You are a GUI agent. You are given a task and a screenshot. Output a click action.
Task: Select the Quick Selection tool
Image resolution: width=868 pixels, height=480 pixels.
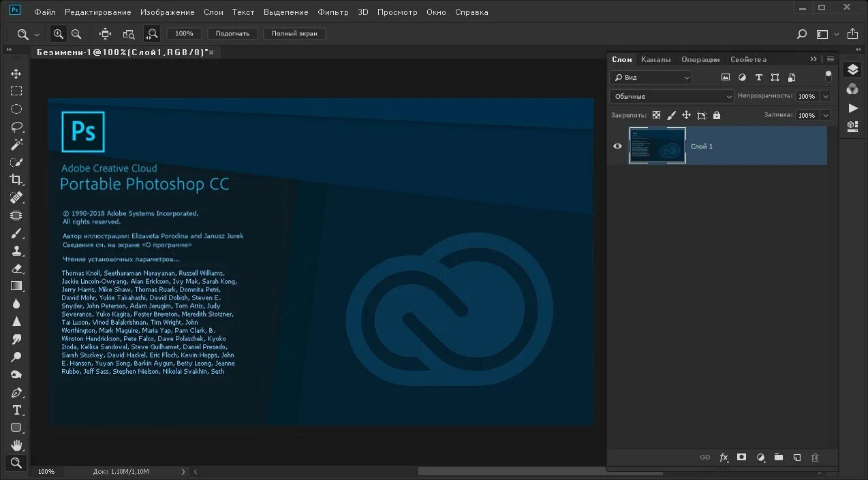tap(16, 162)
